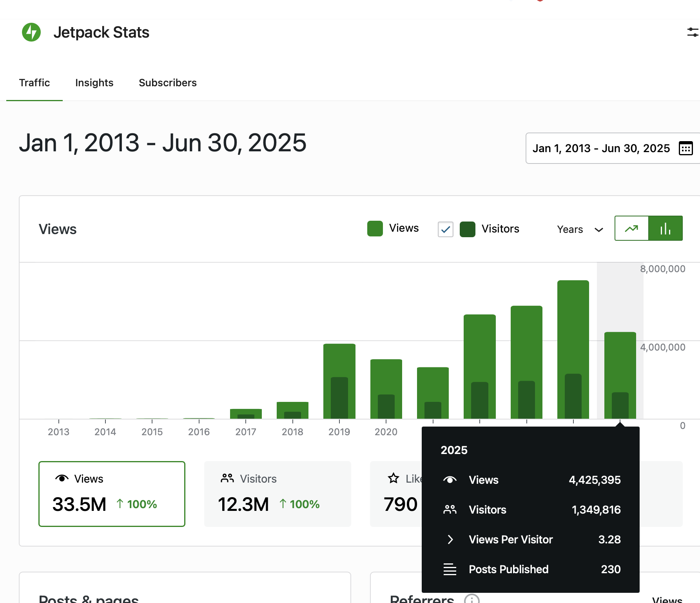This screenshot has width=700, height=603.
Task: Click the Posts & pages section heading
Action: click(x=89, y=599)
